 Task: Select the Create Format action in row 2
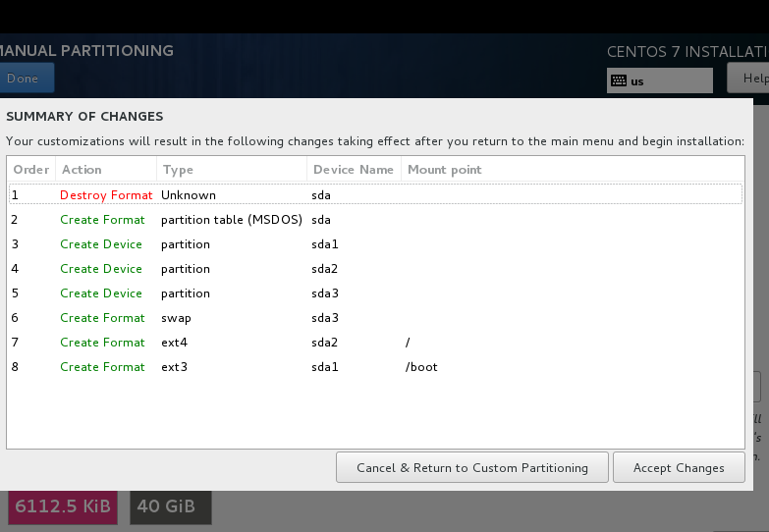[x=102, y=220]
